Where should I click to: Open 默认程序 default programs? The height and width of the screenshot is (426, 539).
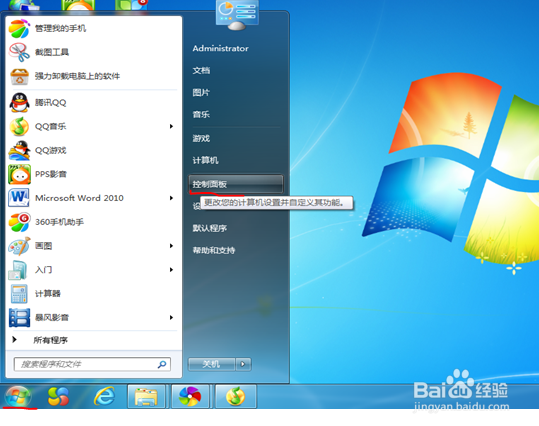click(210, 228)
